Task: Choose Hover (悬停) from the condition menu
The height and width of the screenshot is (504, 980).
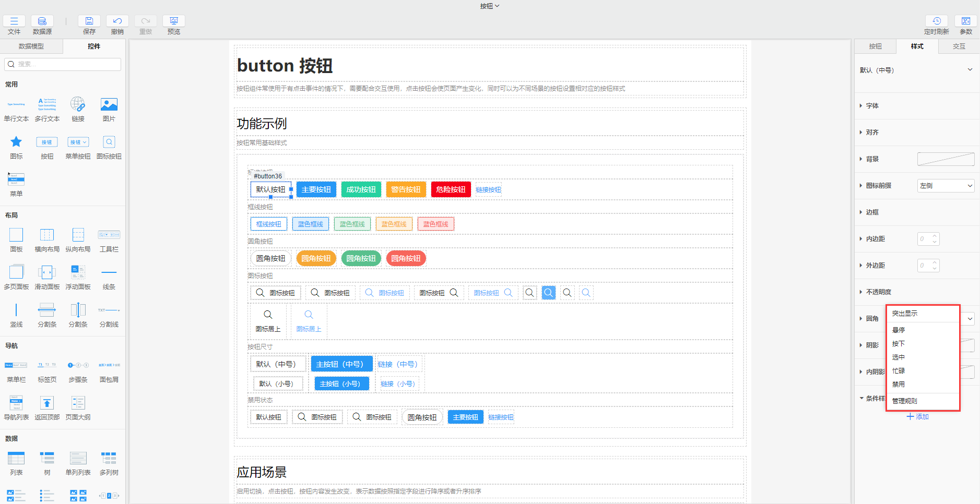Action: point(899,330)
